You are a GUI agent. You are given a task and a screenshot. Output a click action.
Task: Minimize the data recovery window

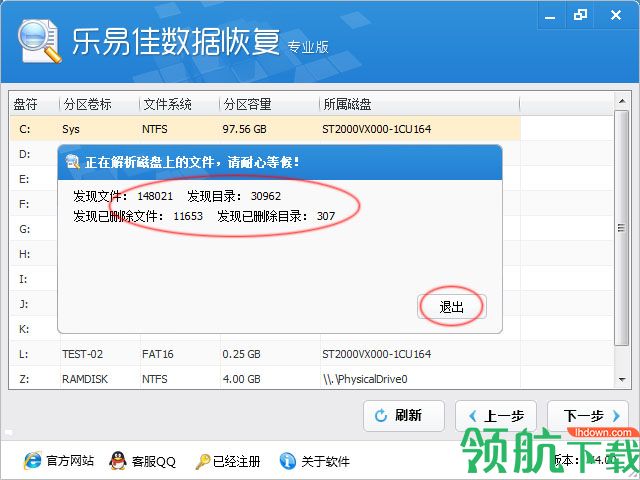tap(550, 16)
